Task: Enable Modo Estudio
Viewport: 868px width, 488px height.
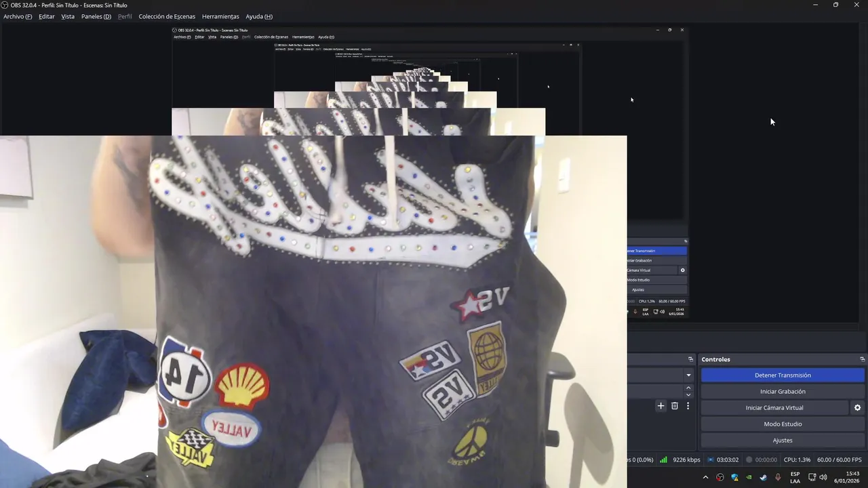Action: click(783, 424)
